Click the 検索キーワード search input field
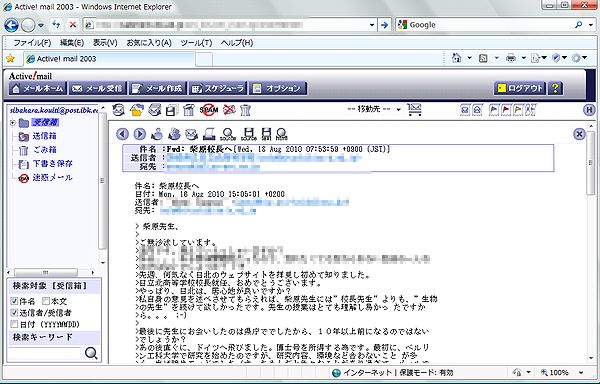Image resolution: width=600 pixels, height=384 pixels. (x=44, y=353)
